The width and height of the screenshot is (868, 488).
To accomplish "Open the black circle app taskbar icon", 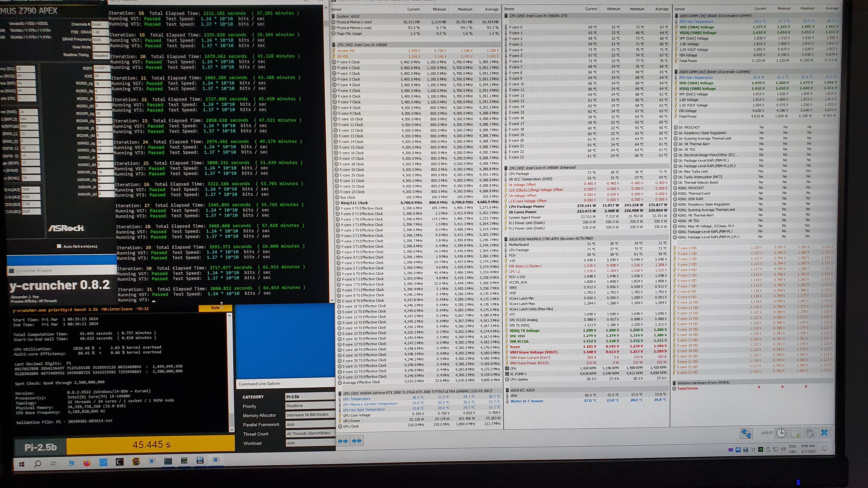I will [x=120, y=462].
